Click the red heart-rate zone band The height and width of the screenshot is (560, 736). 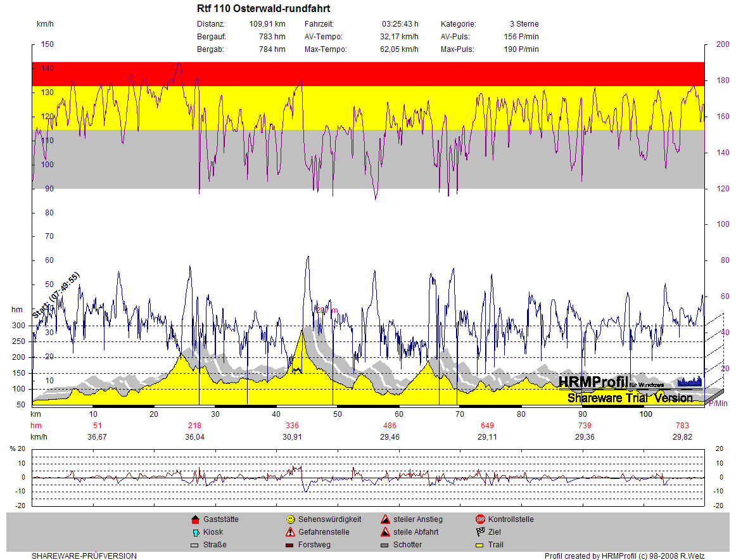tap(367, 73)
